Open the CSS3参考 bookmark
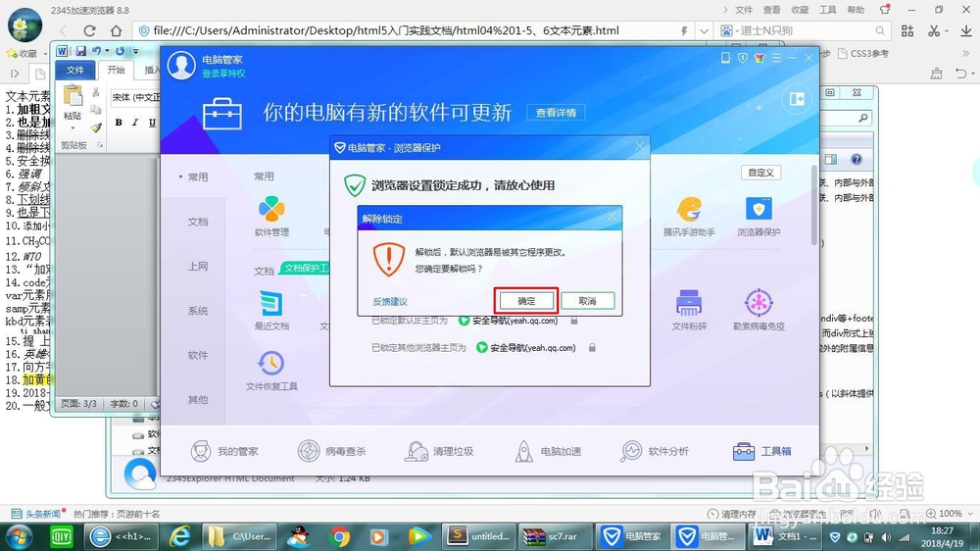Screen dimensions: 980x551 862,54
